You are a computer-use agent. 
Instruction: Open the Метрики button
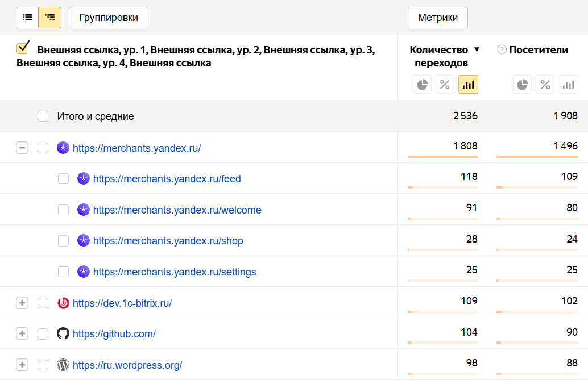pos(437,18)
